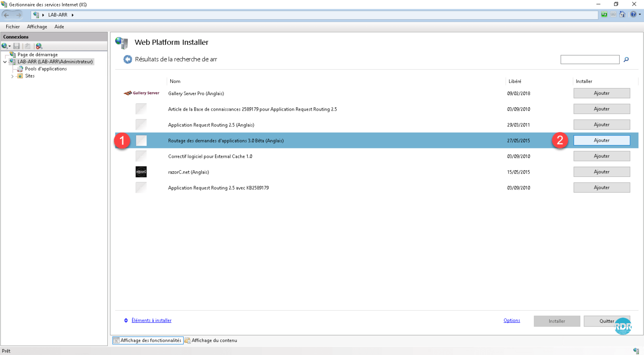The image size is (644, 355).
Task: Select the Gallery Server Pro (Anglais) row text
Action: tap(196, 93)
